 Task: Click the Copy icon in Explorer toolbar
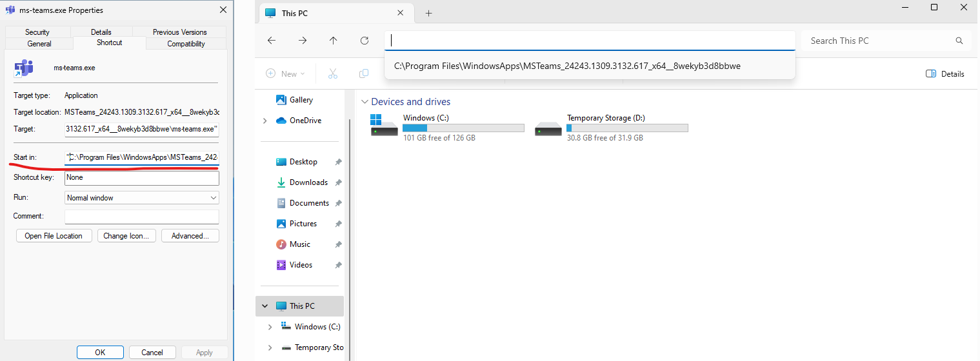pos(364,73)
